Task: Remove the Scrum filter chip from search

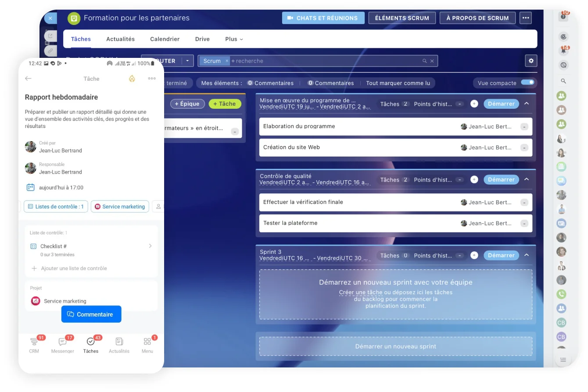Action: tap(227, 61)
